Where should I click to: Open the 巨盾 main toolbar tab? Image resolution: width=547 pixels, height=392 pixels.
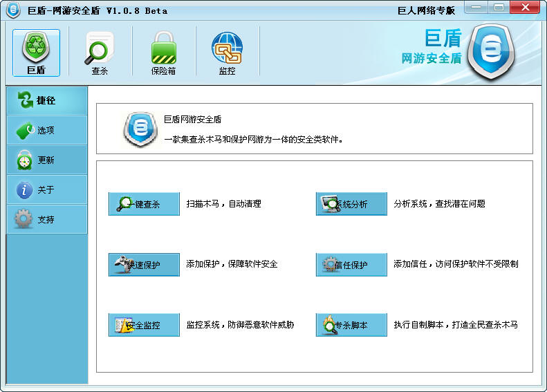pos(36,53)
